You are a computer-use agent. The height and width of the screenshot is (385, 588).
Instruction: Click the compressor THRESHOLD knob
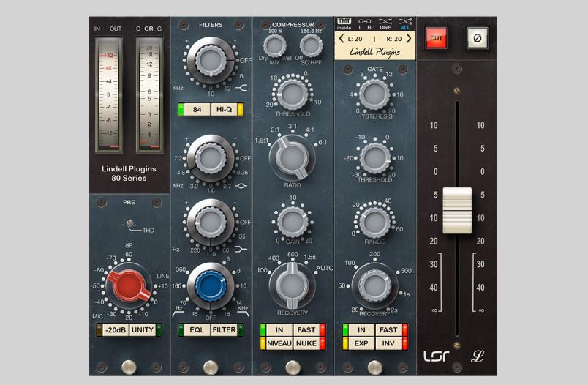tap(292, 94)
